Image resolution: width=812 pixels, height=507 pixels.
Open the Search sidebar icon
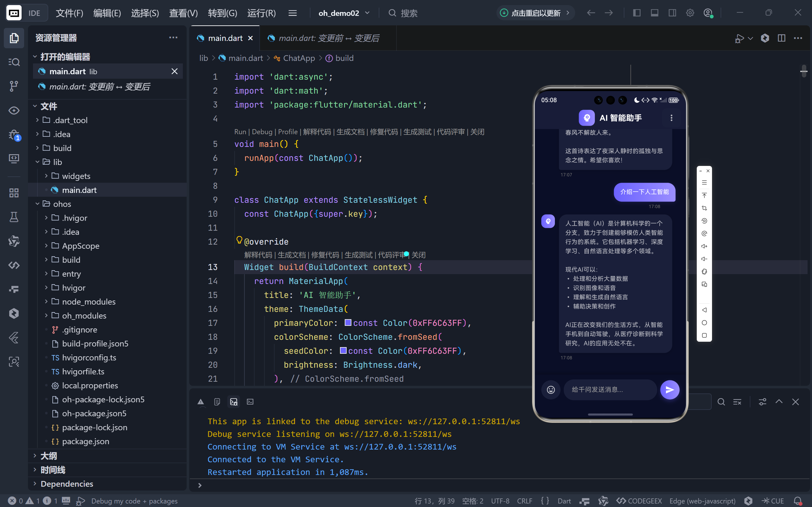pyautogui.click(x=14, y=62)
